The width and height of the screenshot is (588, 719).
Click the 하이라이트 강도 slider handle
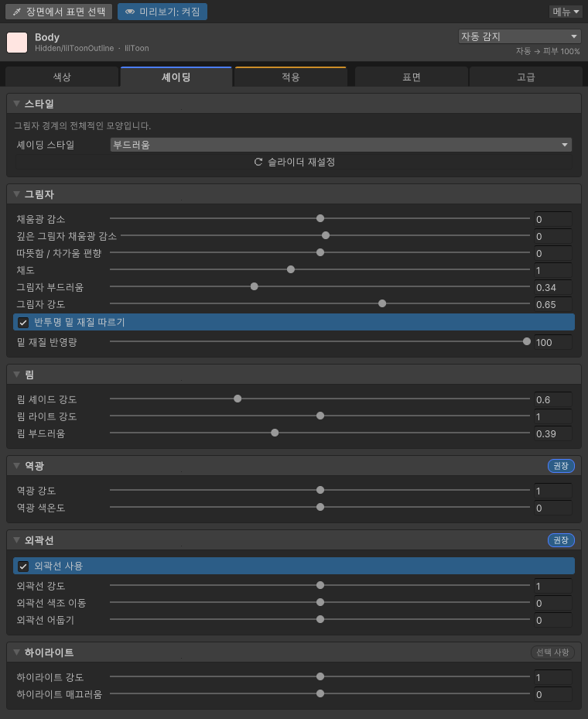(x=320, y=676)
